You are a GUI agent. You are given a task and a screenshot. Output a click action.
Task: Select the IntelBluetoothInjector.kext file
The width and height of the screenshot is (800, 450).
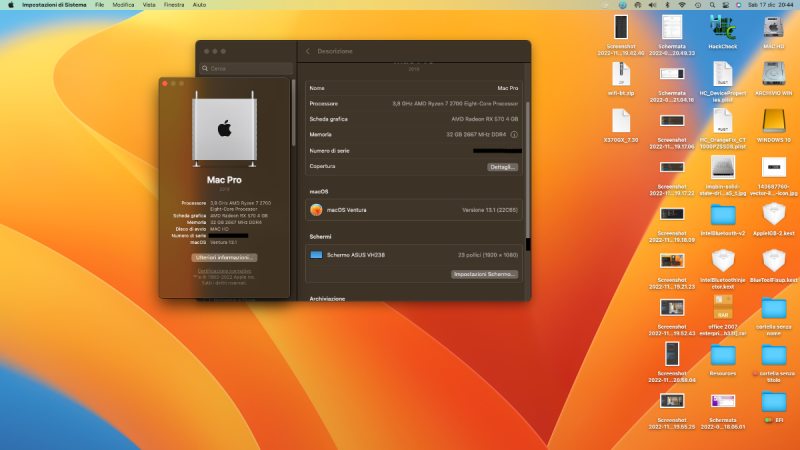(x=722, y=261)
